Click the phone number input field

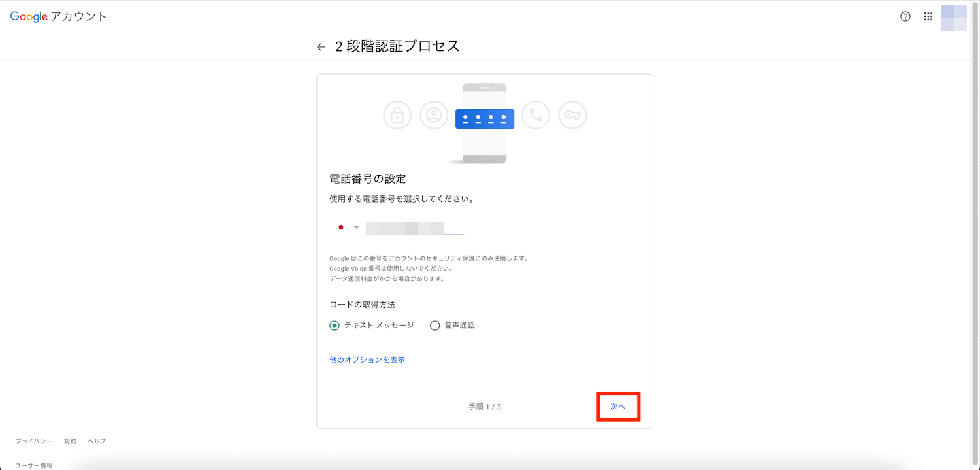415,227
